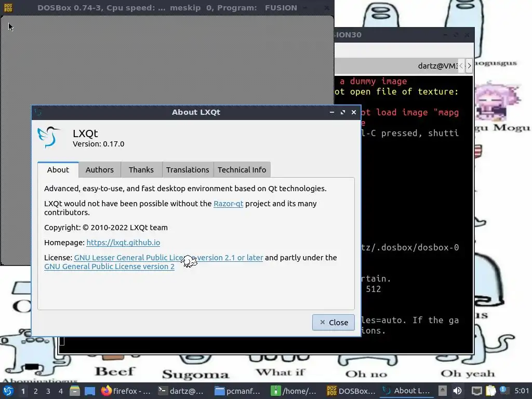The image size is (532, 399).
Task: Click the LXQt hummingbird logo in the dialog
Action: click(x=48, y=137)
